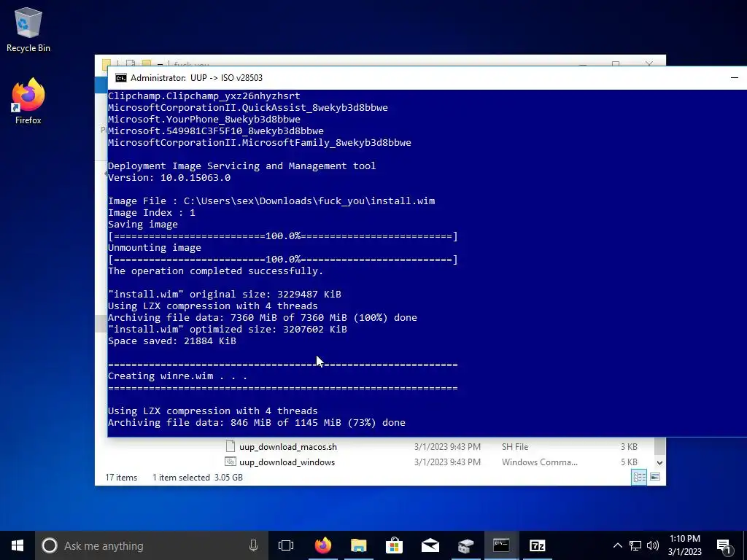The width and height of the screenshot is (747, 560).
Task: Open the volume control tray icon
Action: [x=653, y=545]
